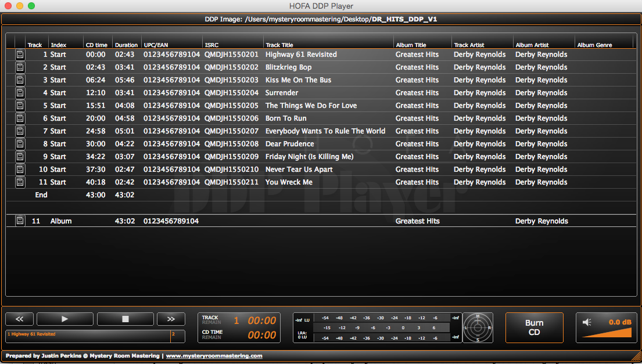Click the Album Title column header
This screenshot has width=642, height=364.
[x=411, y=45]
